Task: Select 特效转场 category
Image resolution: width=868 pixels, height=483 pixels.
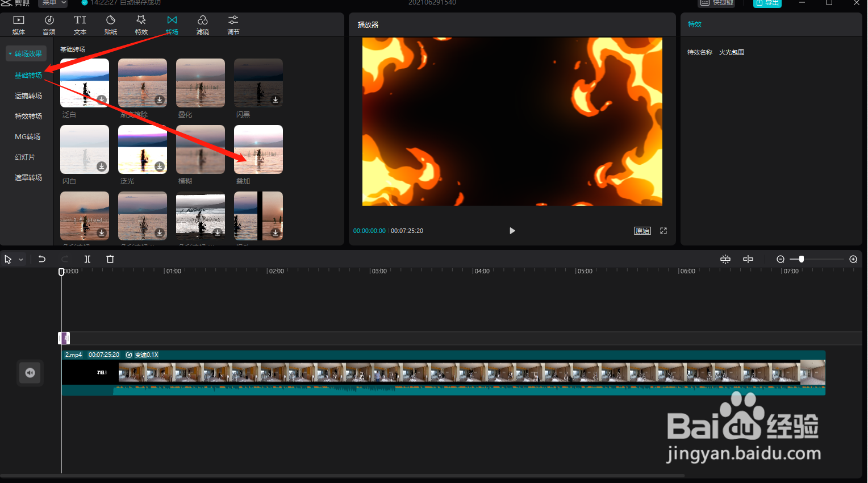Action: coord(28,116)
